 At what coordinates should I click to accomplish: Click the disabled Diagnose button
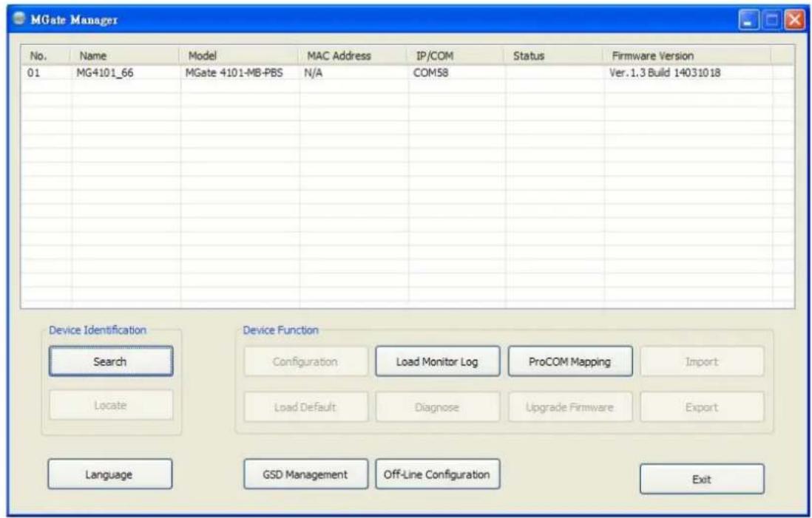[x=438, y=406]
